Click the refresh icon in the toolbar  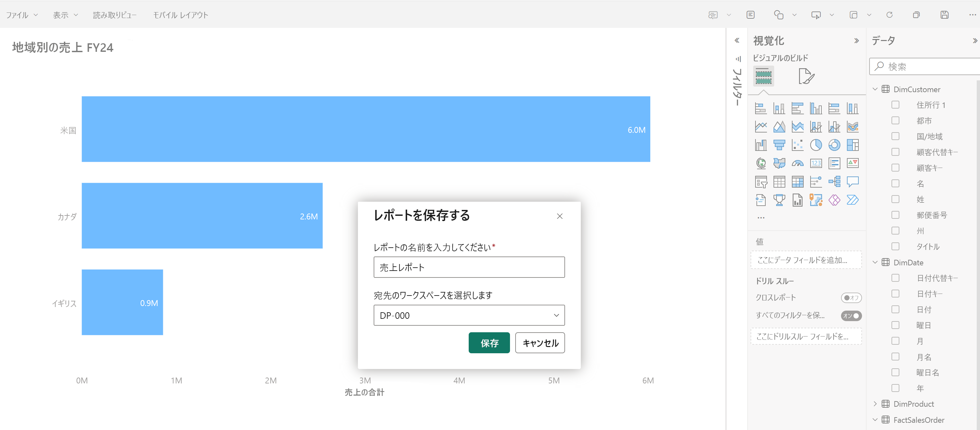pos(890,15)
